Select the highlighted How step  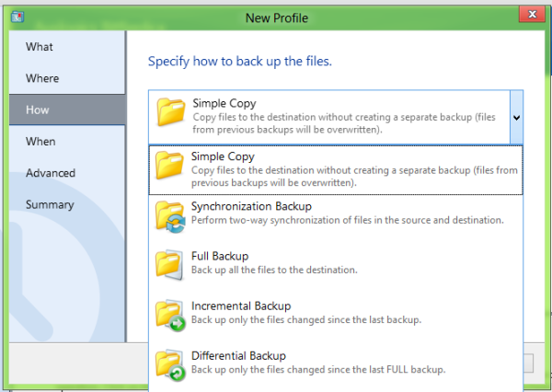(x=67, y=110)
